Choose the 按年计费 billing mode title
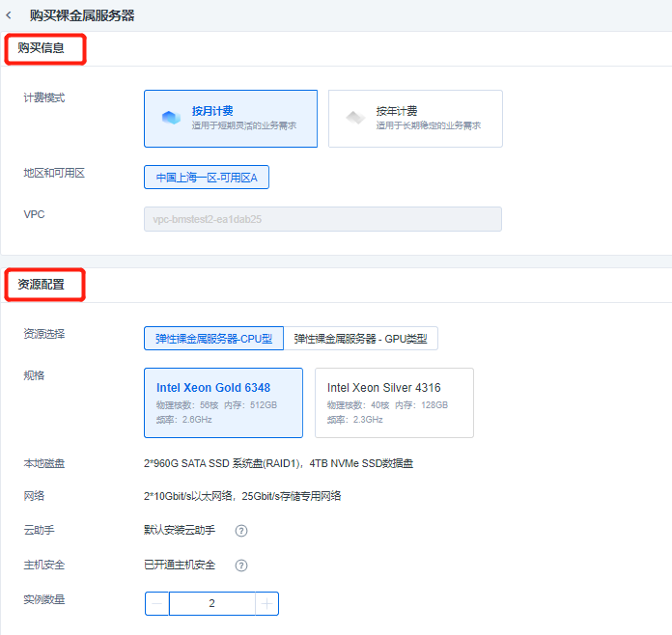Image resolution: width=672 pixels, height=635 pixels. (396, 111)
